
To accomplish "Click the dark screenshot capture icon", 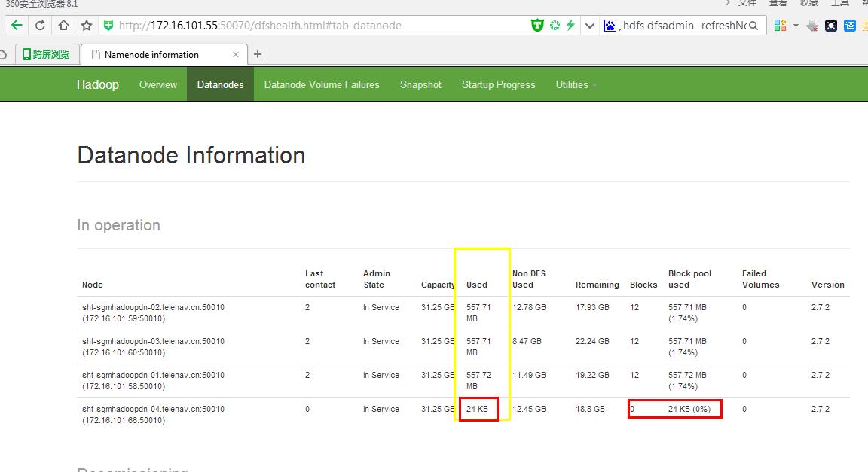I will (x=831, y=26).
